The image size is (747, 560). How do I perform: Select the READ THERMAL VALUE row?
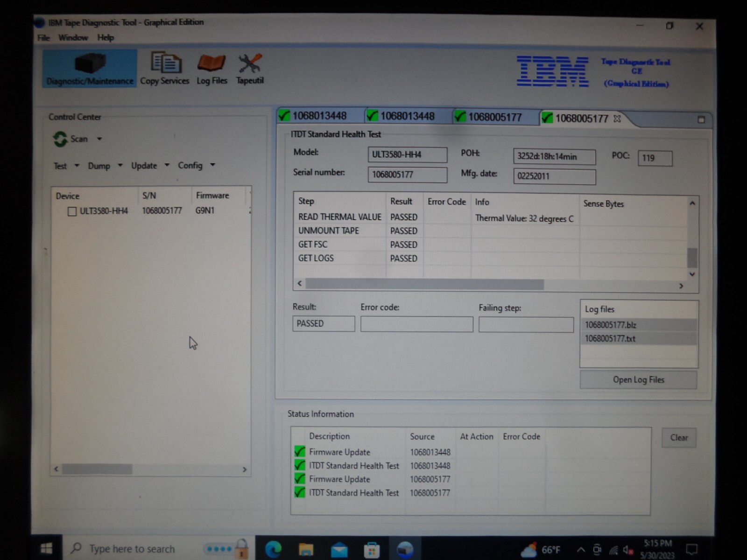coord(490,217)
